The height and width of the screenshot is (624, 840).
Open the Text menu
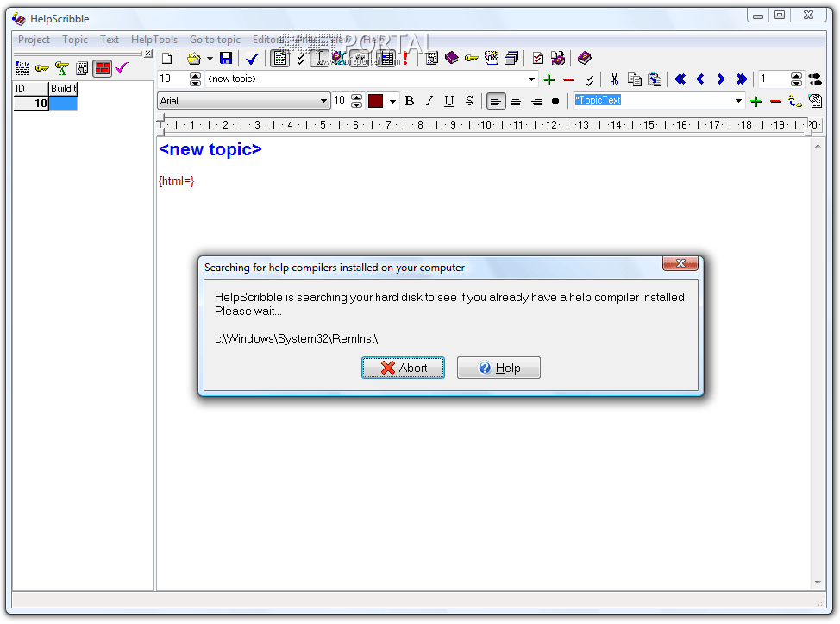[110, 40]
